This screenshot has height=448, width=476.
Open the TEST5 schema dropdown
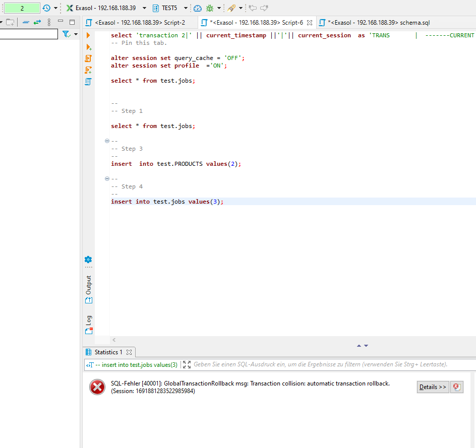(x=185, y=8)
